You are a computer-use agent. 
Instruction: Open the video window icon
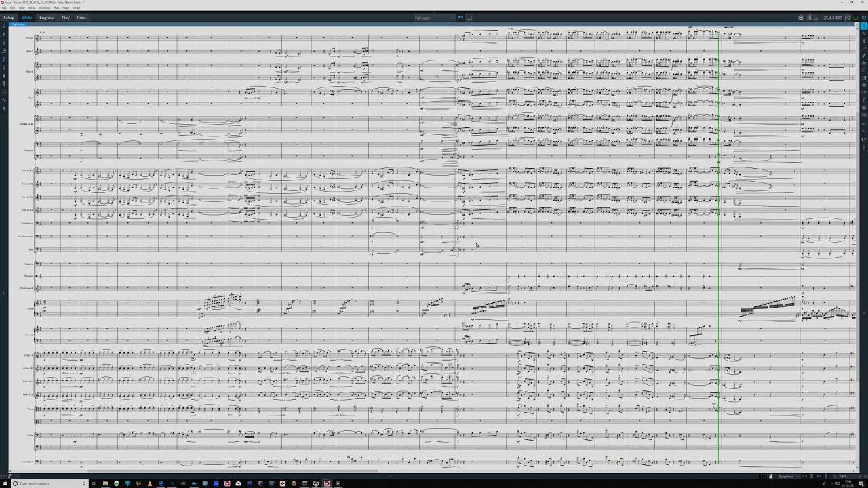click(x=801, y=18)
